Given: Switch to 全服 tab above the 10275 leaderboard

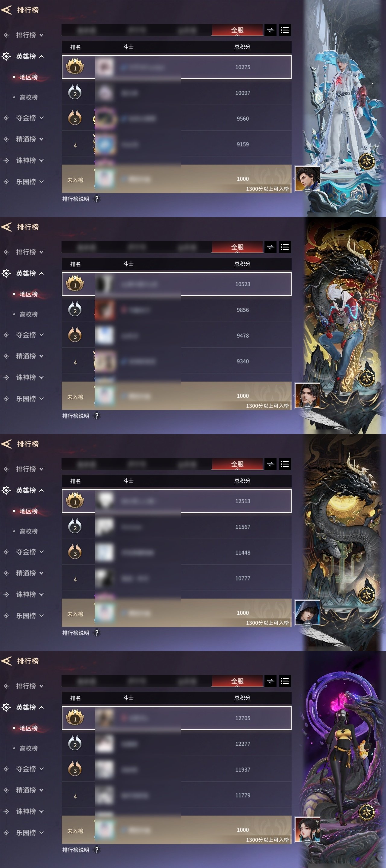Looking at the screenshot, I should click(x=237, y=30).
